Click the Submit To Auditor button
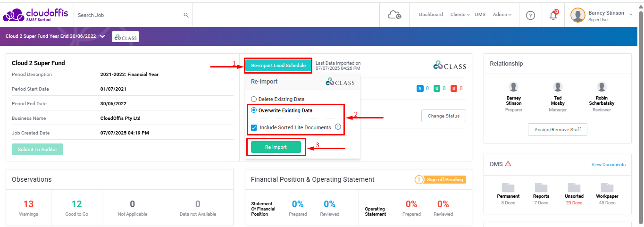This screenshot has height=227, width=644. [x=37, y=149]
